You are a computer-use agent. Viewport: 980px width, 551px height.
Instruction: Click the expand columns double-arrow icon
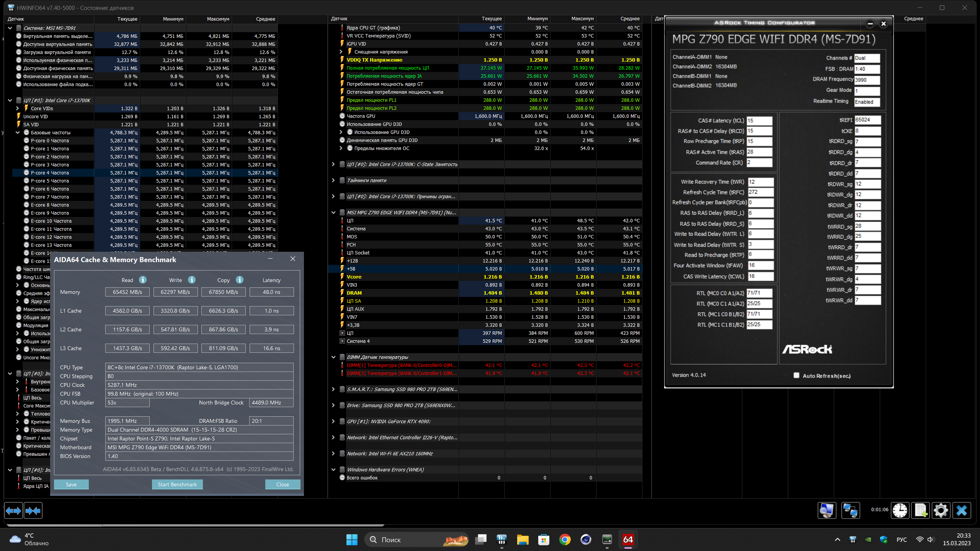coord(13,511)
